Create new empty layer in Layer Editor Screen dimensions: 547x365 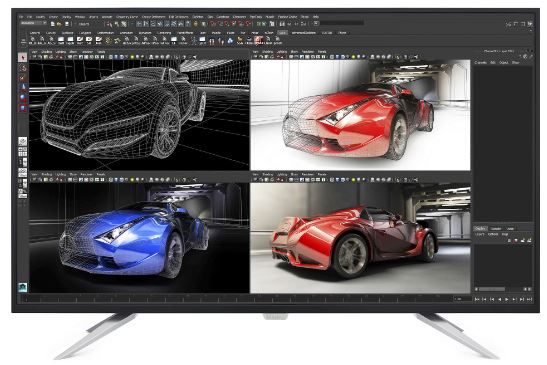[x=523, y=240]
